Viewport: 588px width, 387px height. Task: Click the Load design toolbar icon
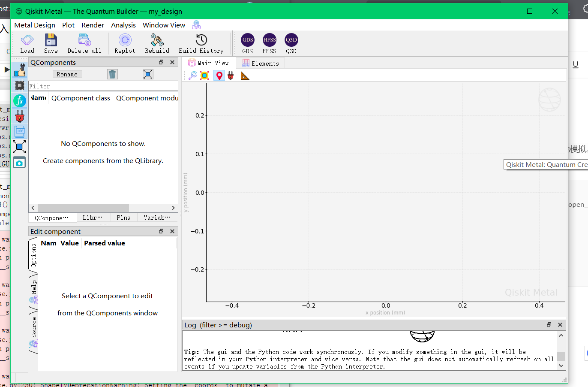[x=27, y=44]
